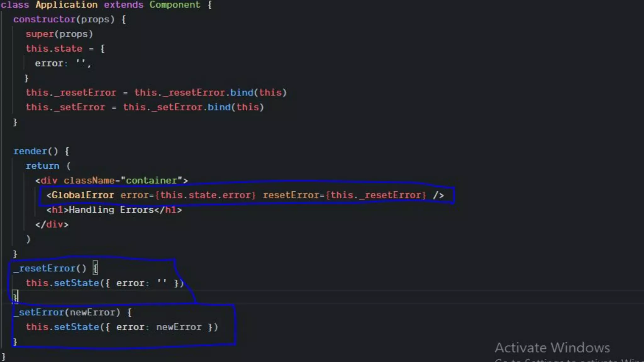
Task: Click the closing div tag
Action: click(52, 225)
